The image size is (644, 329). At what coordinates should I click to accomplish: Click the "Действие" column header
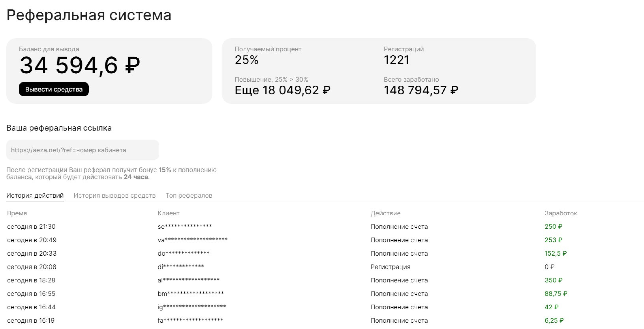(385, 213)
